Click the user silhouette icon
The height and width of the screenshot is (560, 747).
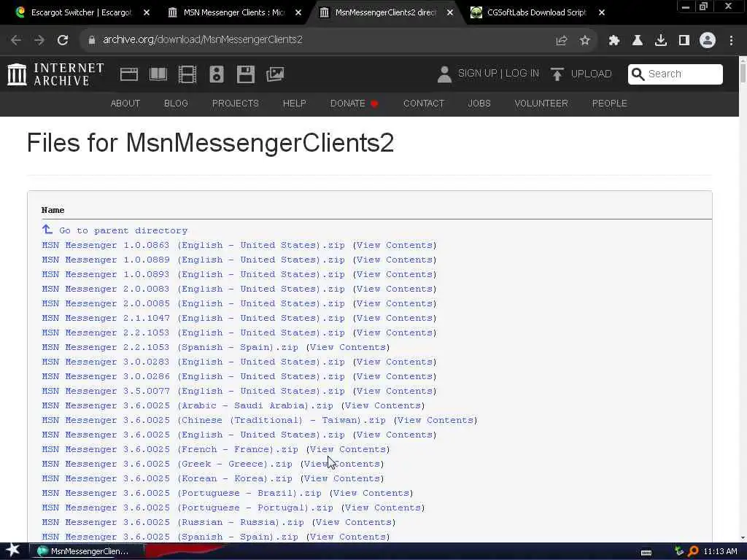coord(444,74)
